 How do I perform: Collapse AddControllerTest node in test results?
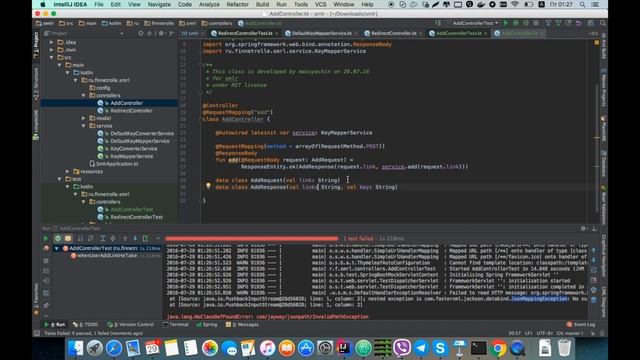(57, 248)
